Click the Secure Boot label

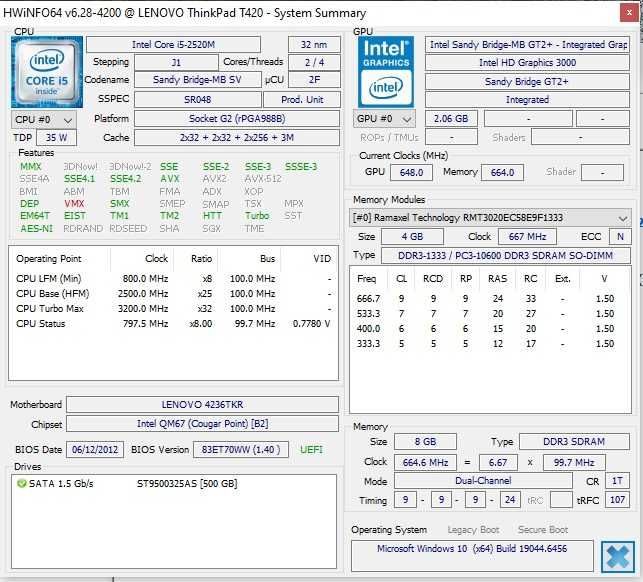tap(543, 530)
